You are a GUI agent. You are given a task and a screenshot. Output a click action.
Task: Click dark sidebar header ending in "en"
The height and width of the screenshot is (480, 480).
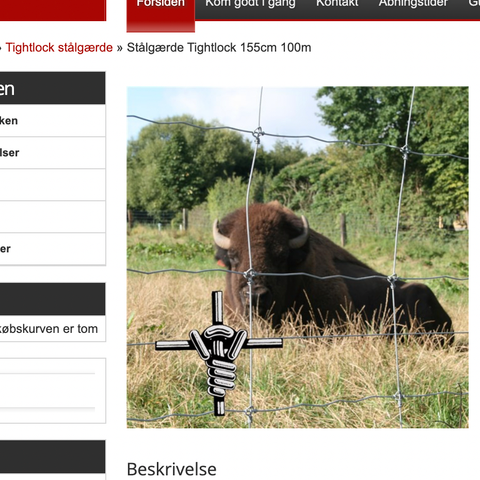click(53, 88)
